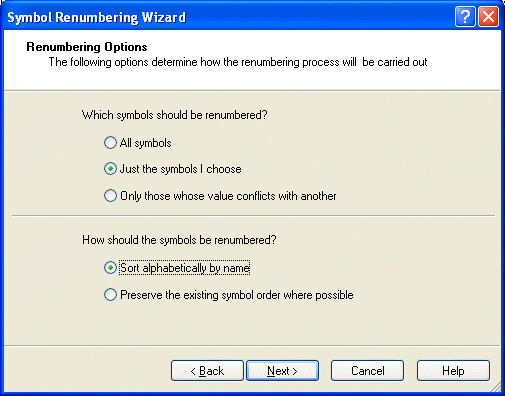This screenshot has width=505, height=396.
Task: Select the All symbols radio button
Action: point(138,143)
